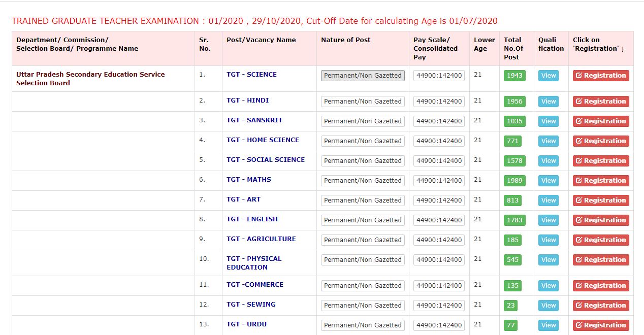Select TGT - PHYSICAL EDUCATION post name

[x=254, y=263]
